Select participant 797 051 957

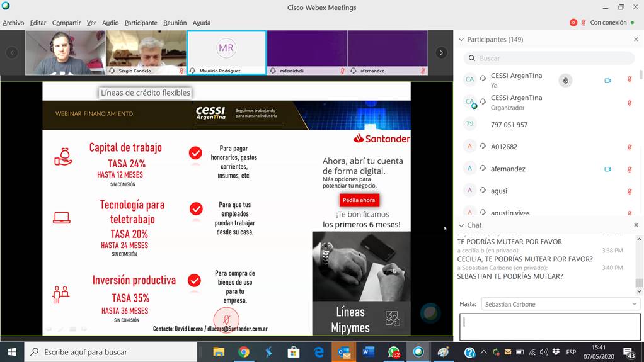pyautogui.click(x=548, y=125)
